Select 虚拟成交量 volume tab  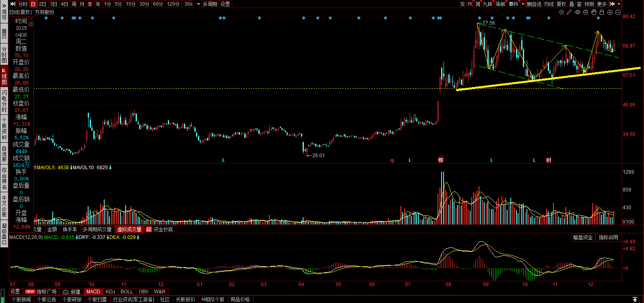click(x=129, y=229)
